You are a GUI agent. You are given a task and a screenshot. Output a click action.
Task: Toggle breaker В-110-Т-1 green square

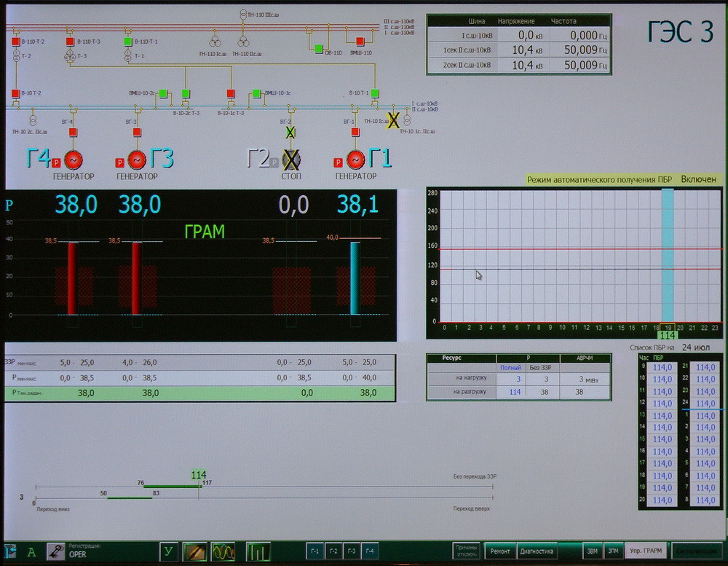click(x=127, y=42)
